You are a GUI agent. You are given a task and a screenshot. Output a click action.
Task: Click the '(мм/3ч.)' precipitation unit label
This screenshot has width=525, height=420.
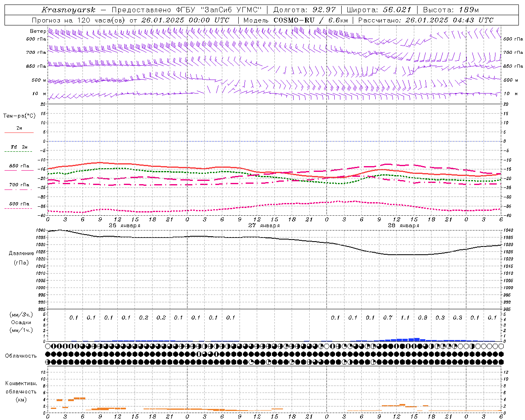(x=21, y=315)
